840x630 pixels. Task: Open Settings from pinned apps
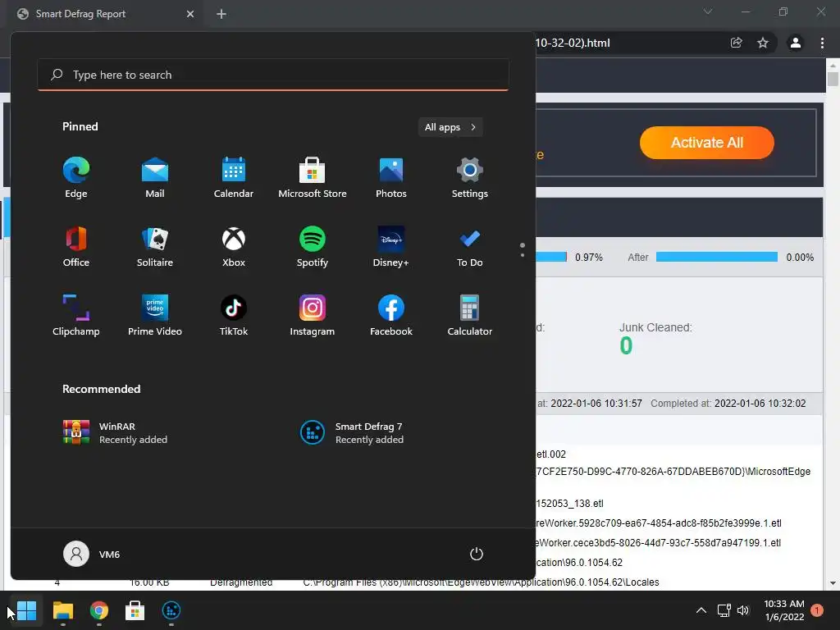pos(470,178)
